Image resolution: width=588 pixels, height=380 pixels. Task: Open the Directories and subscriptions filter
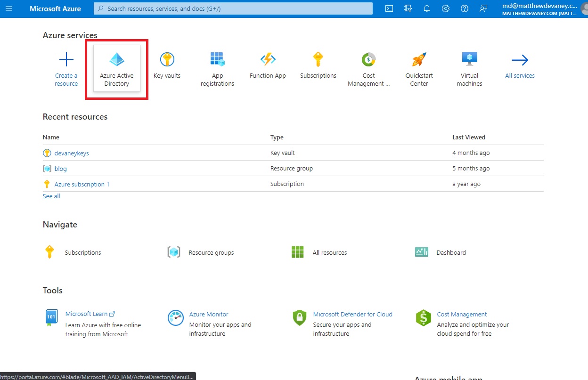click(408, 8)
